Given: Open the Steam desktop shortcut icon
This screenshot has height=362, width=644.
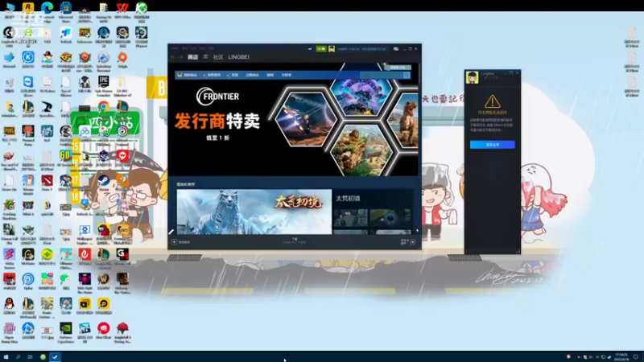Looking at the screenshot, I should point(104,180).
